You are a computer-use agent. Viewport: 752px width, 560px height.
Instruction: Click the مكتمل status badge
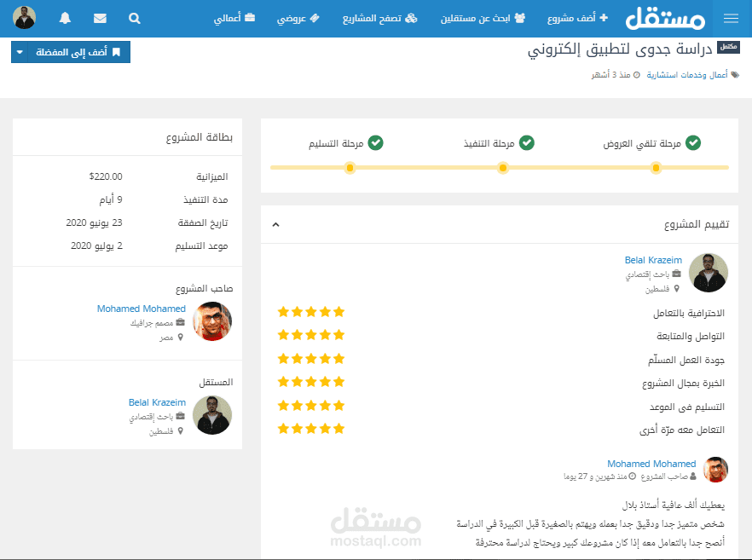click(x=728, y=47)
